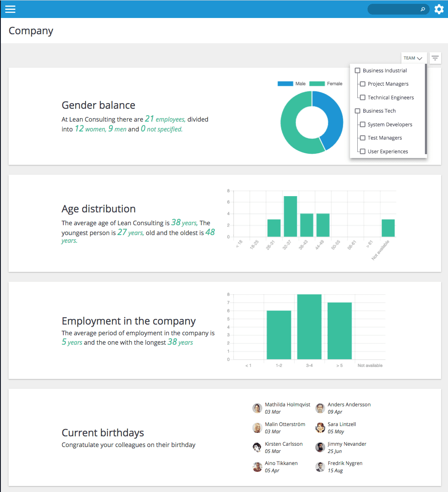The height and width of the screenshot is (492, 448).
Task: Enable the System Developers filter checkbox
Action: [x=362, y=124]
